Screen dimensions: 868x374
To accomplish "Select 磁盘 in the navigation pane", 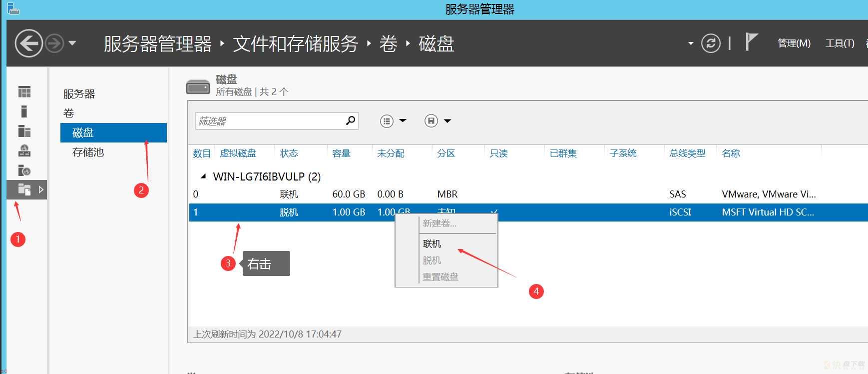I will click(x=113, y=132).
